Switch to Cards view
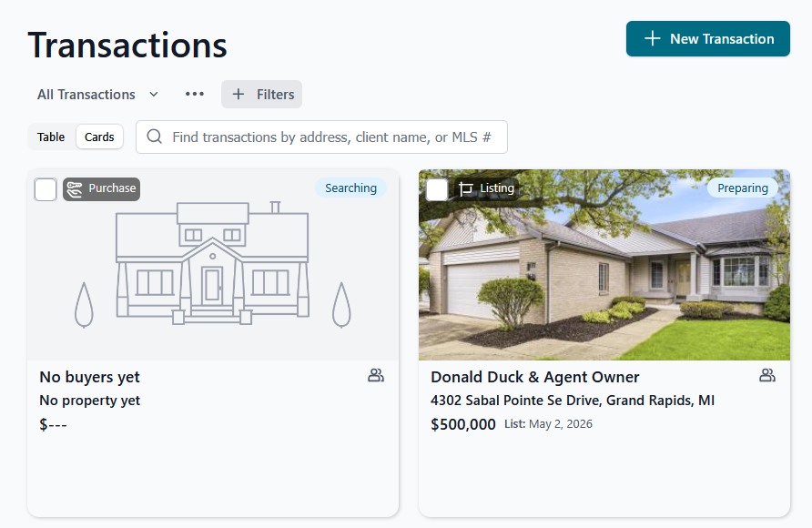 [99, 137]
